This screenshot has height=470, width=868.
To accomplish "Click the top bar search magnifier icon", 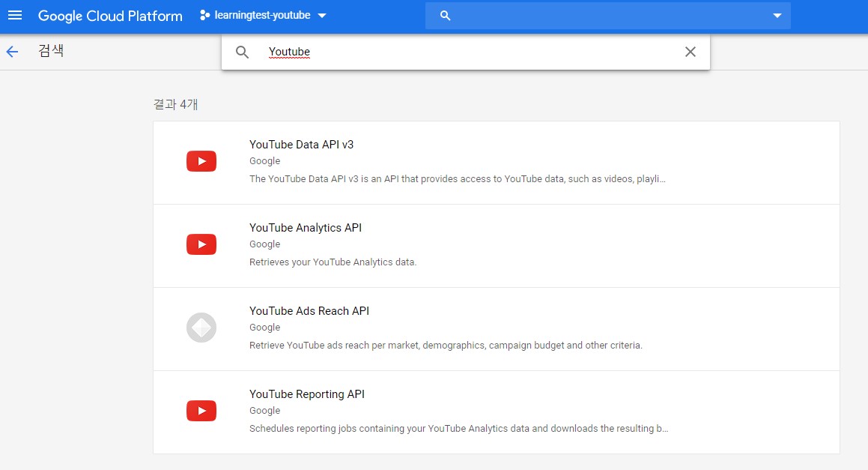I will coord(445,16).
